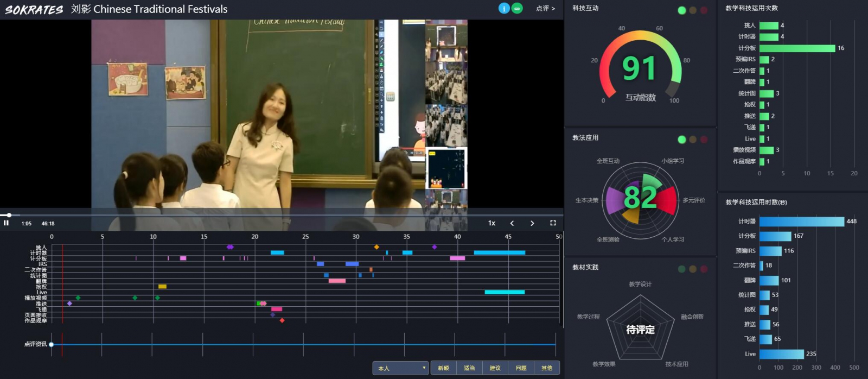The width and height of the screenshot is (868, 379).
Task: Click the 其他 comment button
Action: pos(547,368)
